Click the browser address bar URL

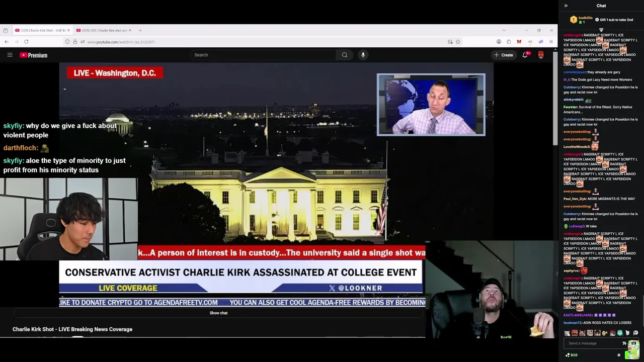(x=121, y=42)
